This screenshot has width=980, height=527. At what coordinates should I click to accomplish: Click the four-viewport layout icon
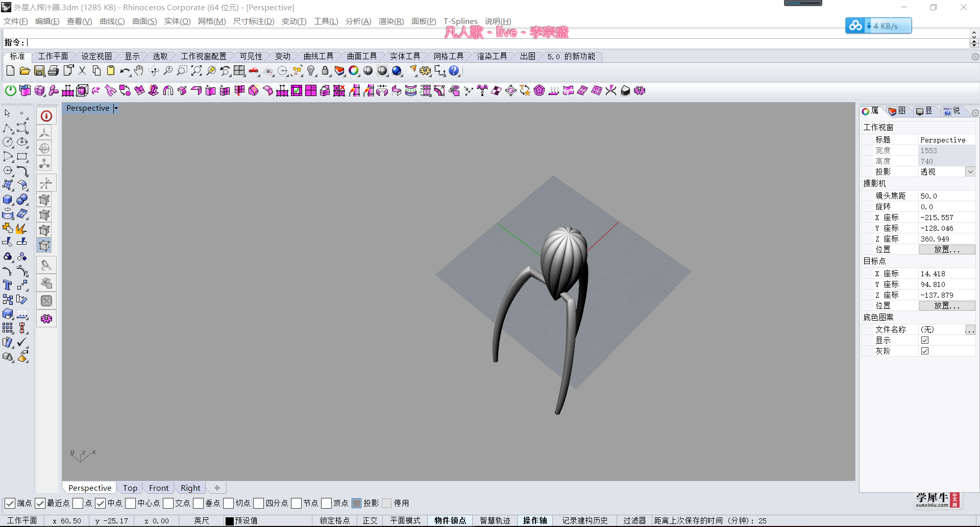click(x=239, y=71)
